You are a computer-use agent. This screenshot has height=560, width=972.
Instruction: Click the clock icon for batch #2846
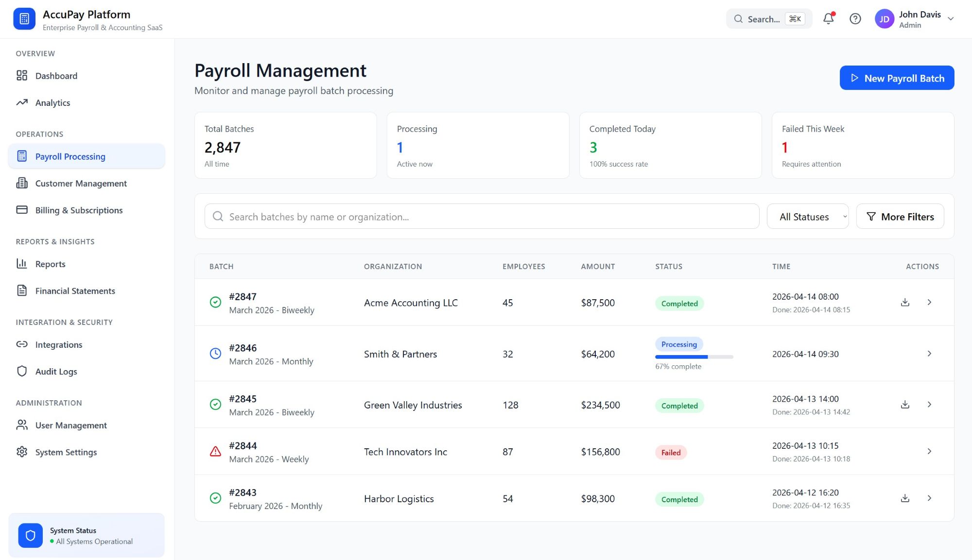(215, 354)
